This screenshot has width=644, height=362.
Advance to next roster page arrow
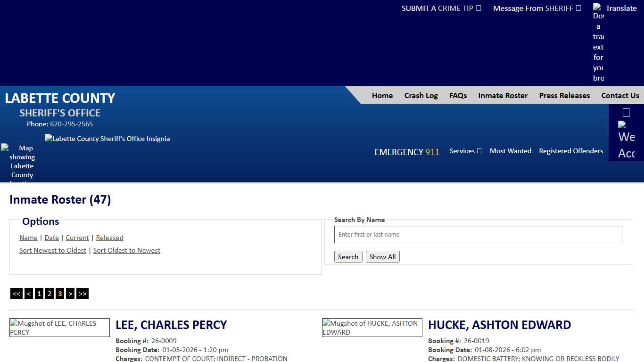[70, 294]
